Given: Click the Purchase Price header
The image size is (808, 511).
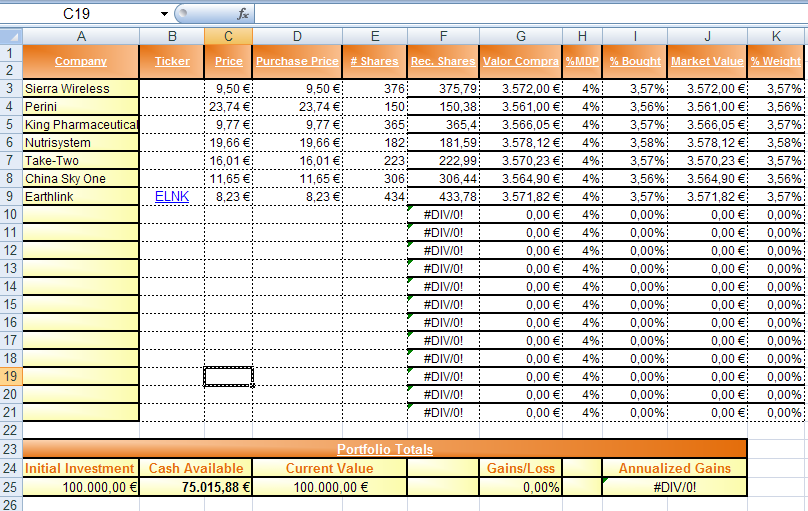Looking at the screenshot, I should click(x=297, y=61).
